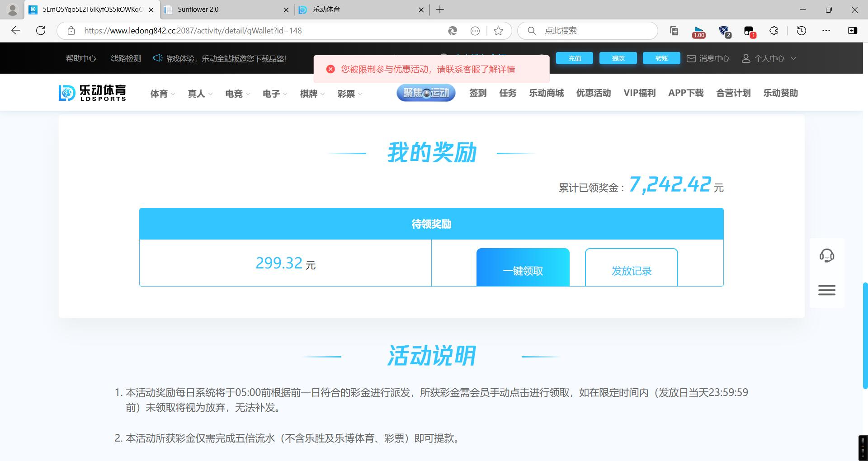Click the customer service headset icon
The height and width of the screenshot is (461, 868).
[x=826, y=256]
